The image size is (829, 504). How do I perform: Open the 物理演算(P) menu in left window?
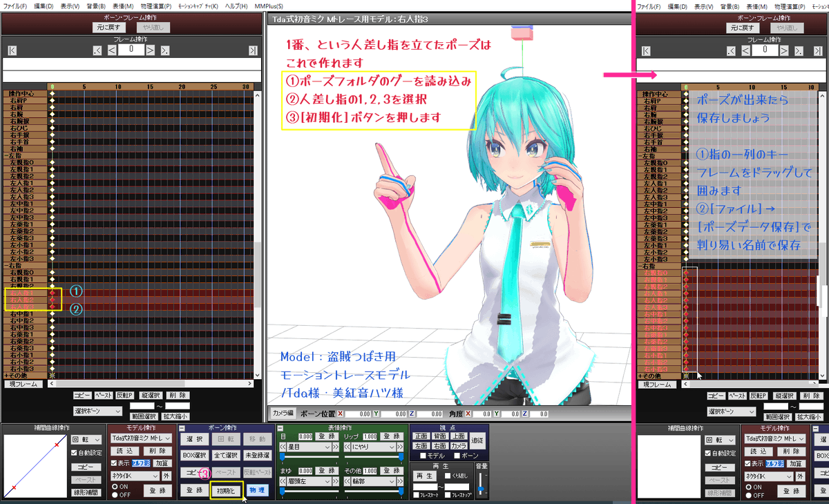156,6
